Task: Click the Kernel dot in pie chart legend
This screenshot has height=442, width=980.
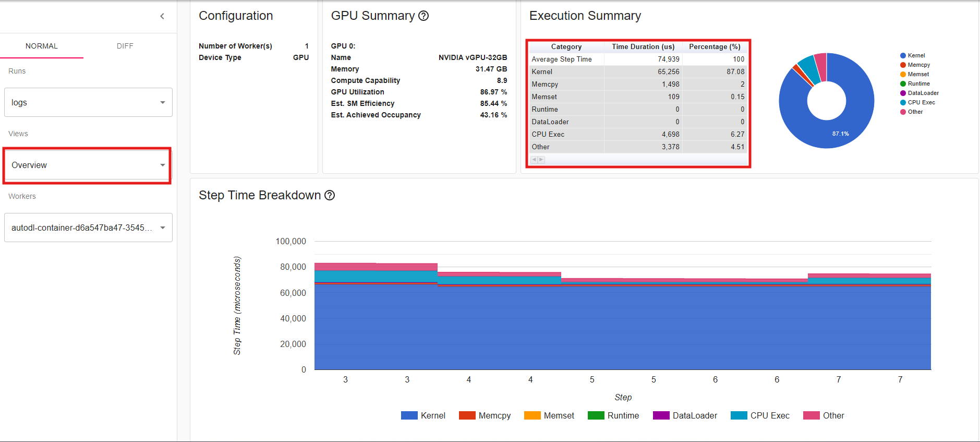Action: [903, 56]
